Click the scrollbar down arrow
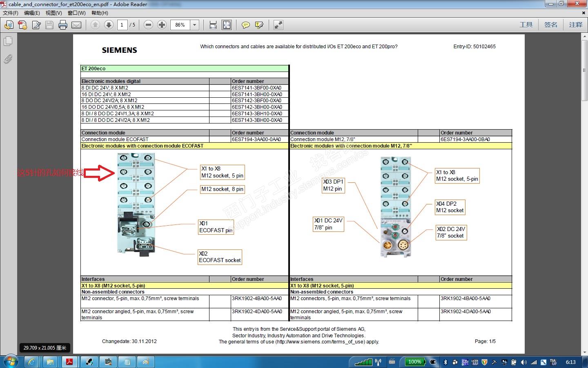The width and height of the screenshot is (588, 368). coord(584,352)
